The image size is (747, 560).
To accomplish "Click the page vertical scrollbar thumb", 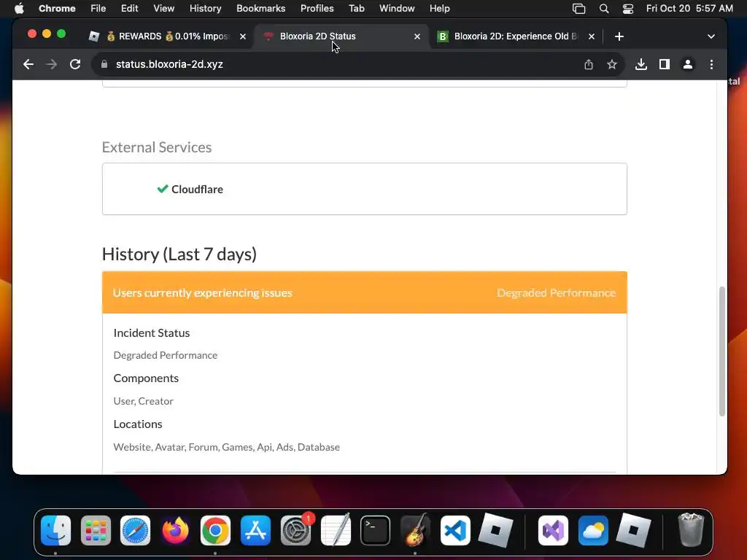I will pos(721,351).
